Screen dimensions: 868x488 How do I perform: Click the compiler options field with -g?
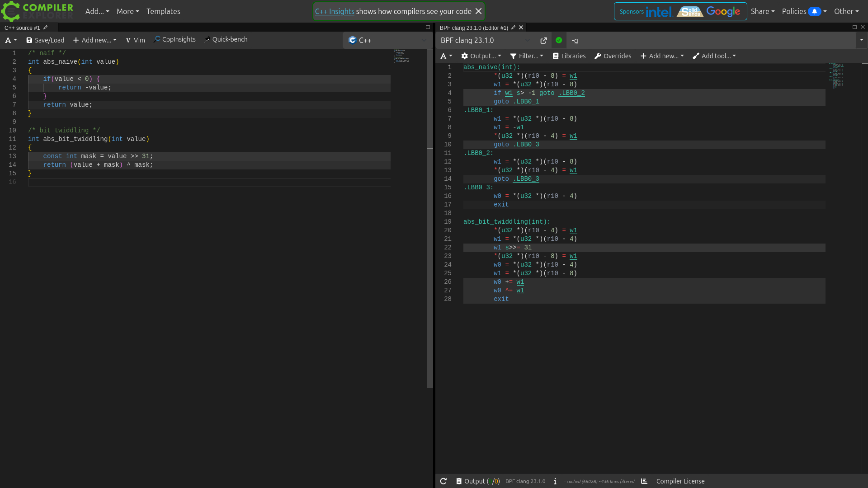click(711, 40)
